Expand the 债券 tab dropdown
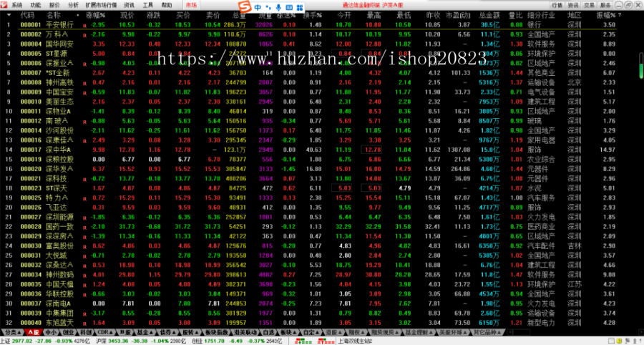Image resolution: width=644 pixels, height=345 pixels. [175, 332]
